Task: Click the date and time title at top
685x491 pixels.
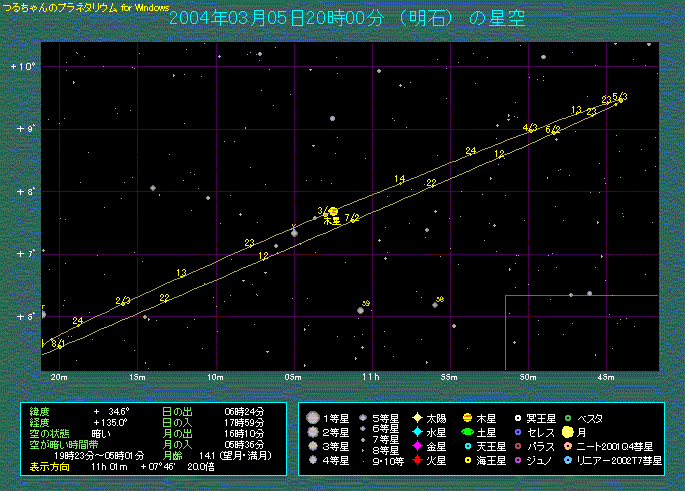Action: (x=345, y=19)
